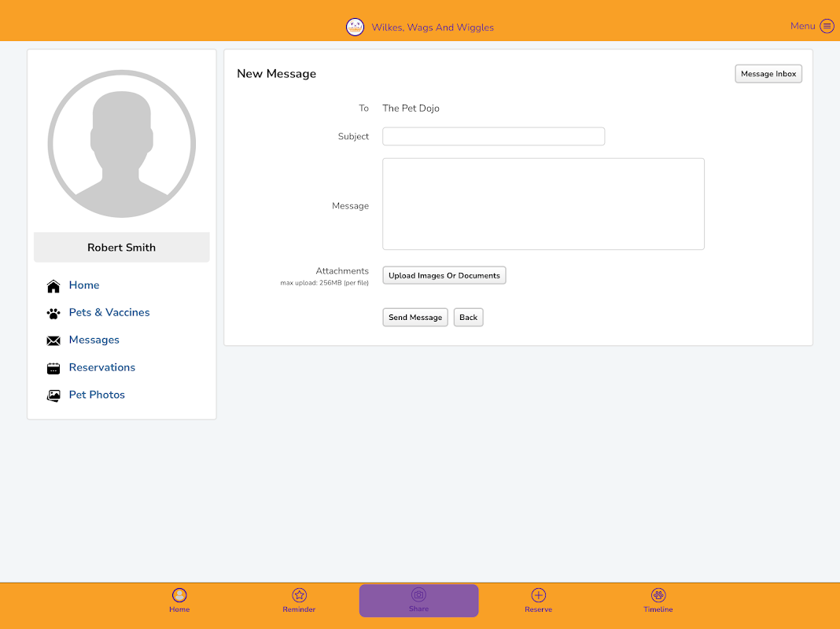Click the Wilkes, Wags And Wiggles title text
840x629 pixels.
433,28
